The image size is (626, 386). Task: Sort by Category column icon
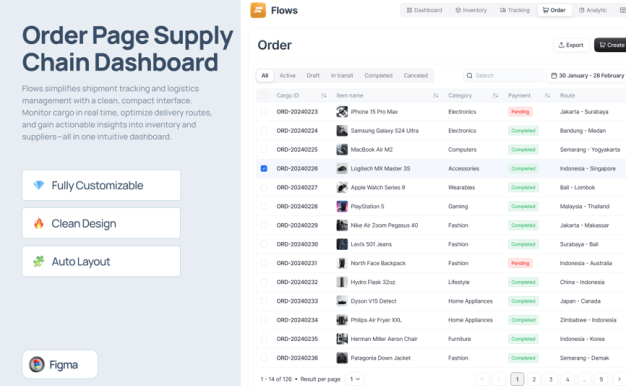[495, 95]
